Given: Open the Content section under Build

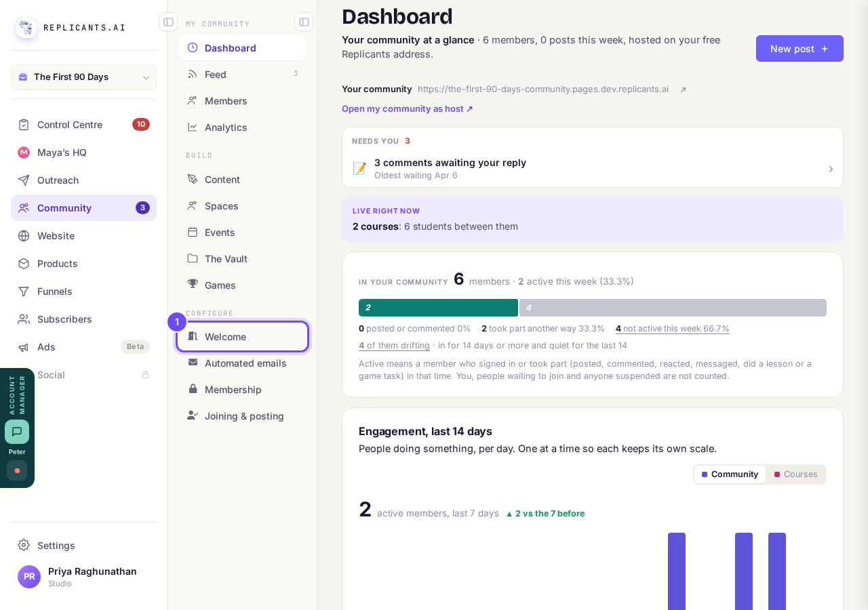Looking at the screenshot, I should pyautogui.click(x=242, y=180).
